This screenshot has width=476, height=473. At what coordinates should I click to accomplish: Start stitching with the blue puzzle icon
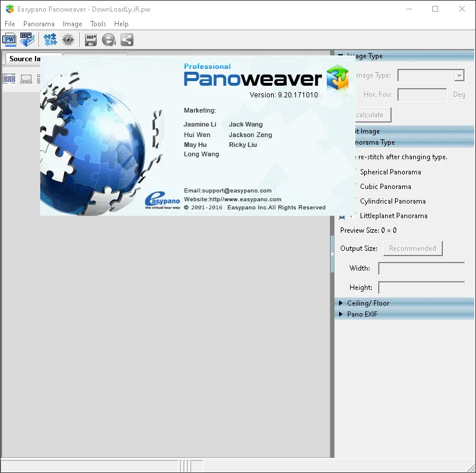pyautogui.click(x=50, y=40)
